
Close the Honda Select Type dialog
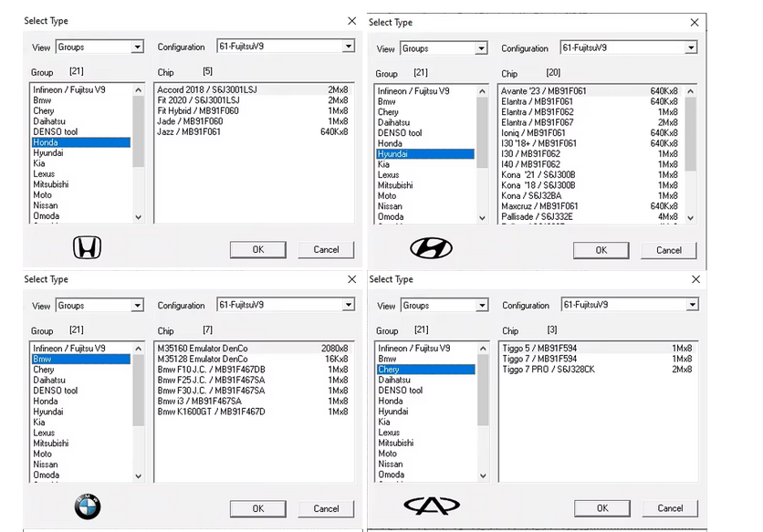tap(352, 21)
